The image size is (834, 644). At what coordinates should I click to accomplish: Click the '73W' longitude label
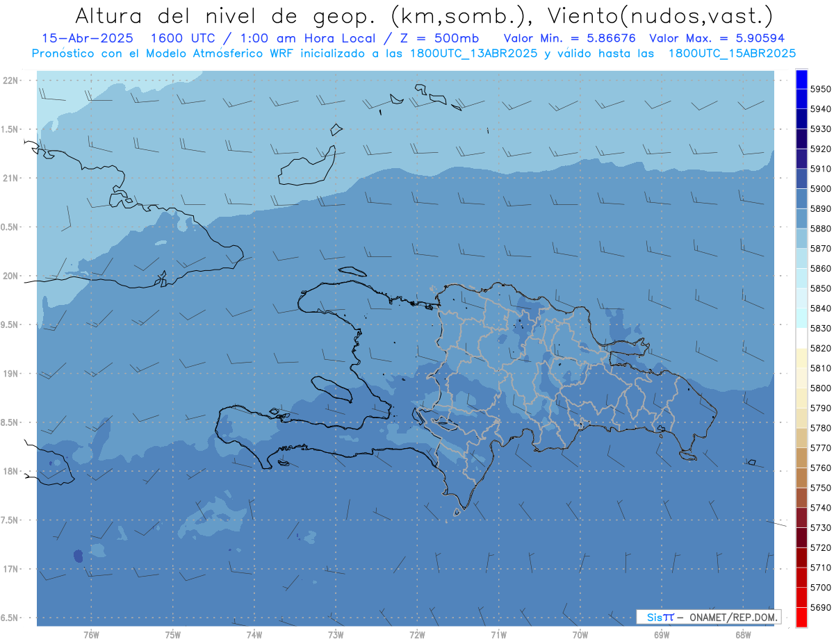tap(336, 635)
